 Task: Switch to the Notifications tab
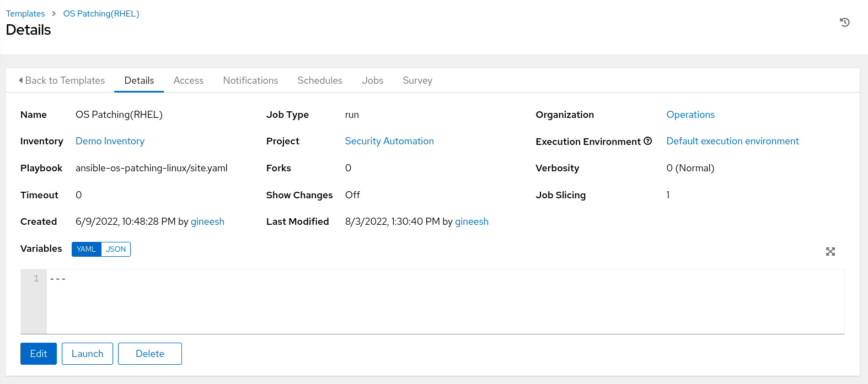click(x=250, y=80)
